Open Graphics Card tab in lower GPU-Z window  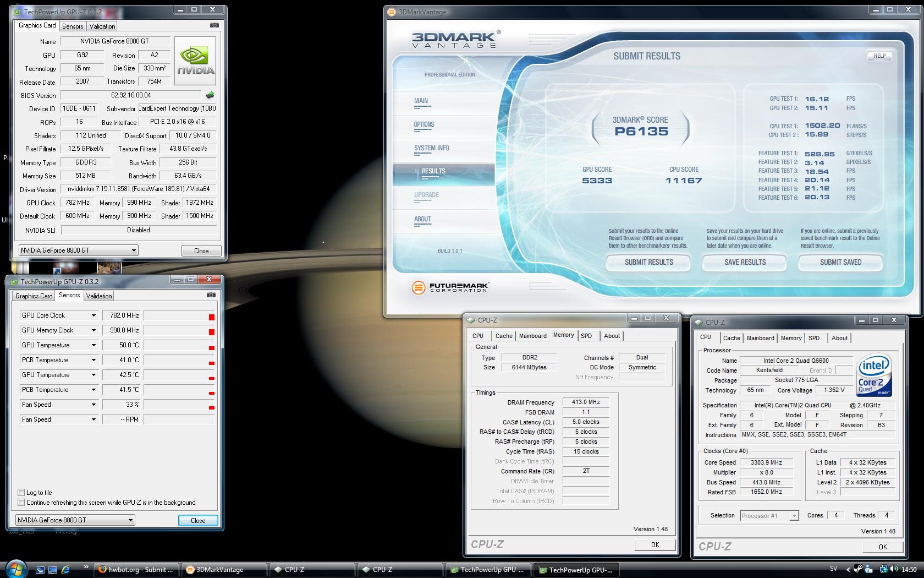(x=34, y=296)
